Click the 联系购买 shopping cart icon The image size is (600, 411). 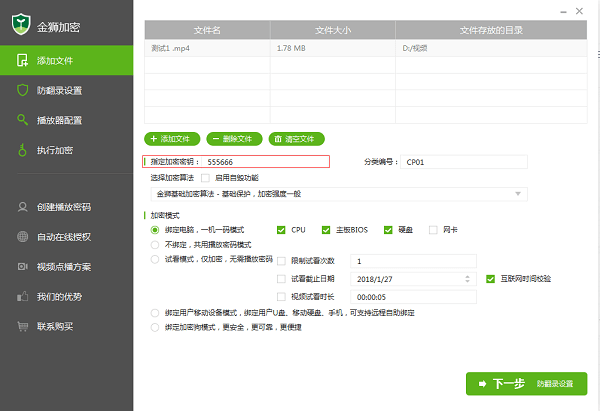click(x=23, y=326)
